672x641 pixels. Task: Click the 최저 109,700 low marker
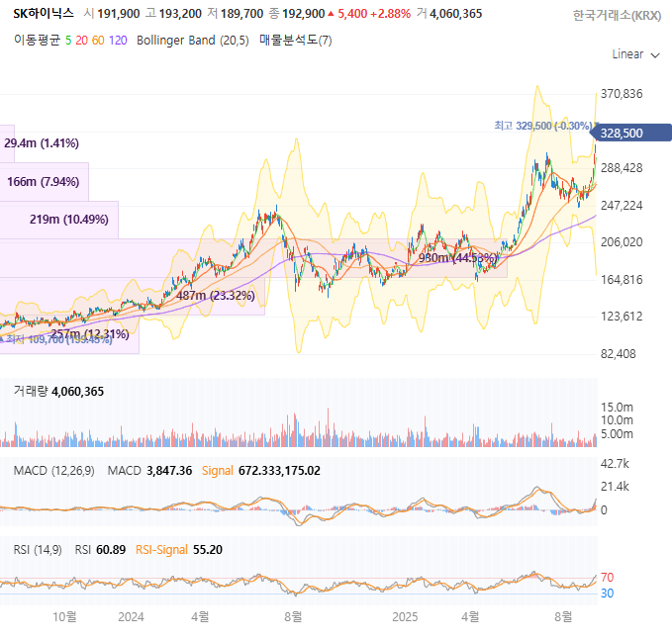(57, 339)
